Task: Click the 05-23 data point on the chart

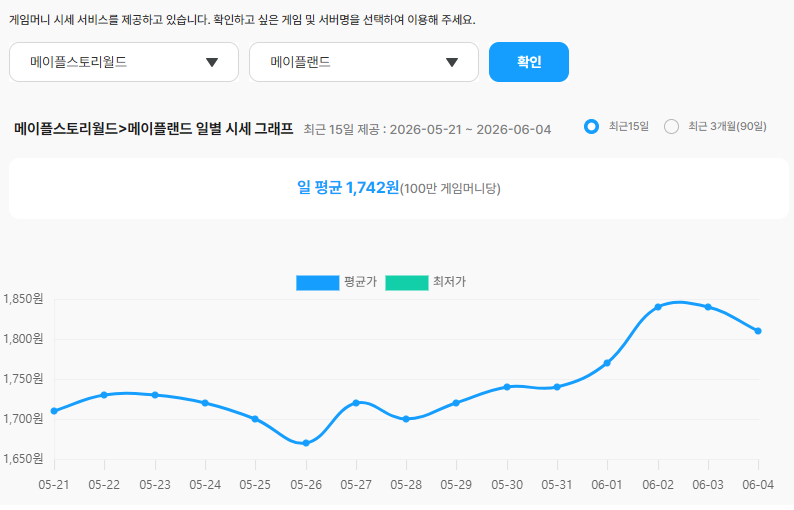Action: click(x=155, y=395)
